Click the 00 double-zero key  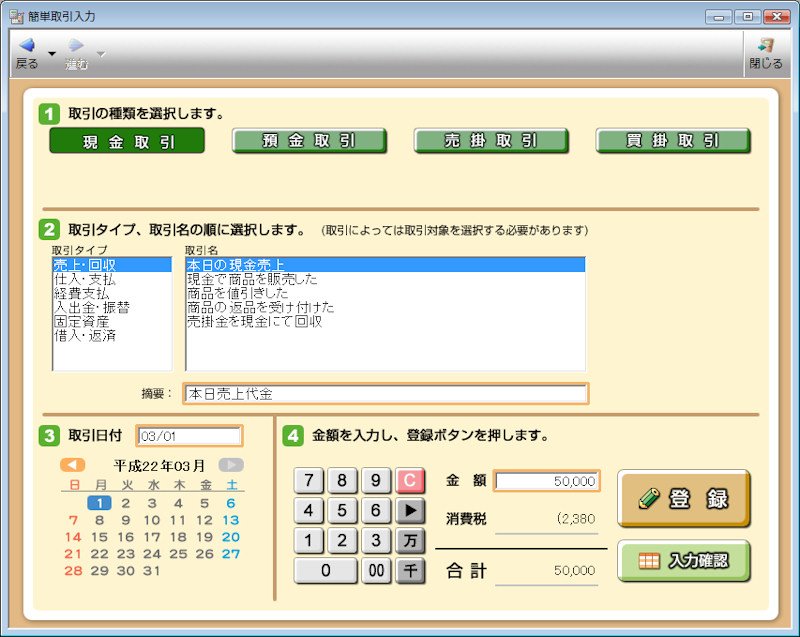[x=376, y=570]
